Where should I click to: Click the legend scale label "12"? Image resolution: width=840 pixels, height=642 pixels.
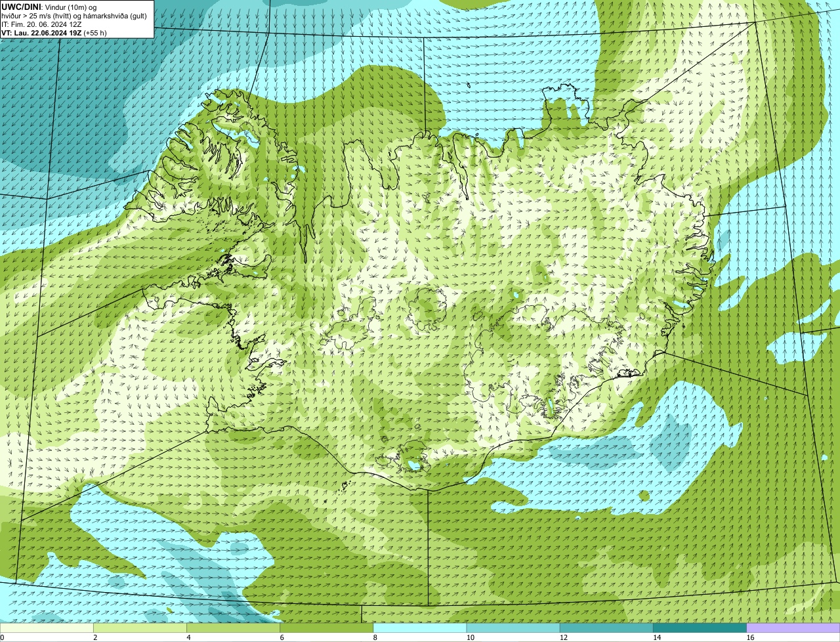[x=563, y=637]
